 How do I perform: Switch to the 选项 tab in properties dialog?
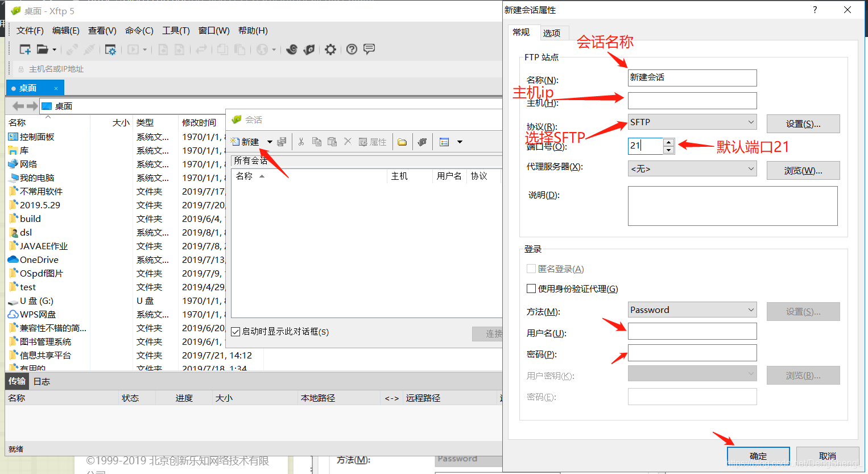552,33
